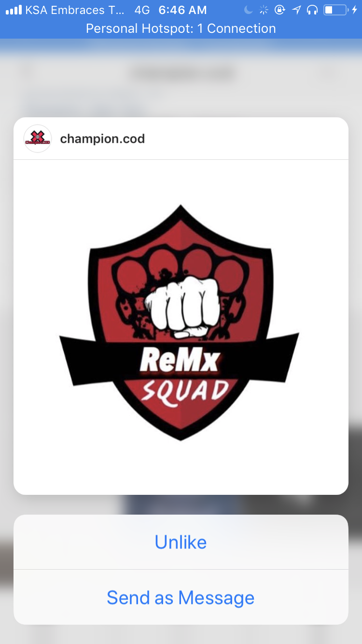362x644 pixels.
Task: Tap the network activity spinner icon
Action: tap(264, 10)
